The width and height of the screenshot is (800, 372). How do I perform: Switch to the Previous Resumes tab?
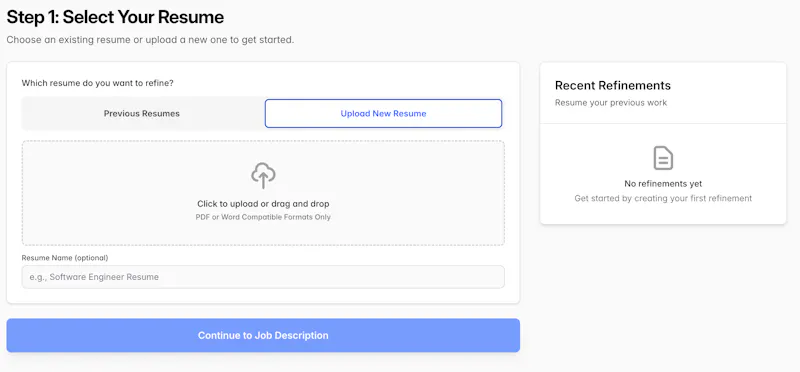(142, 113)
